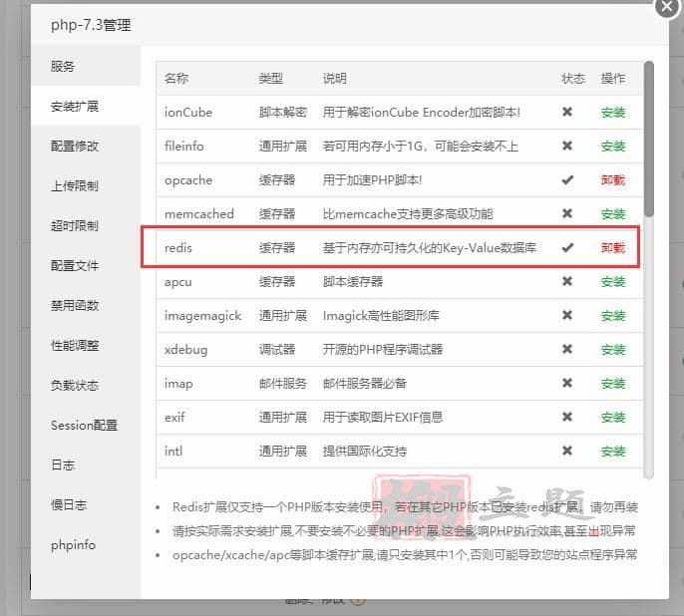This screenshot has width=684, height=616.
Task: Open the 日志 tab
Action: (x=86, y=465)
